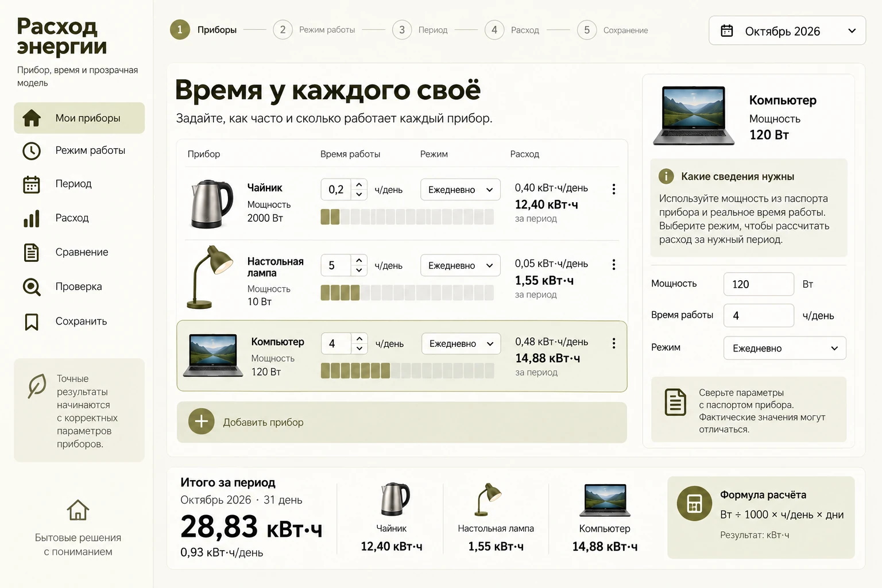Image resolution: width=882 pixels, height=588 pixels.
Task: Click the 28,83 кВт·ч total value
Action: [251, 527]
